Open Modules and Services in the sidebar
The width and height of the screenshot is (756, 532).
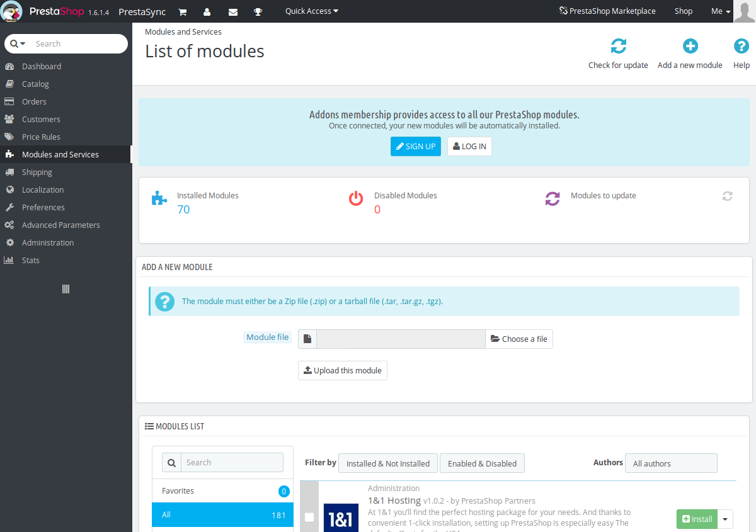[x=66, y=154]
